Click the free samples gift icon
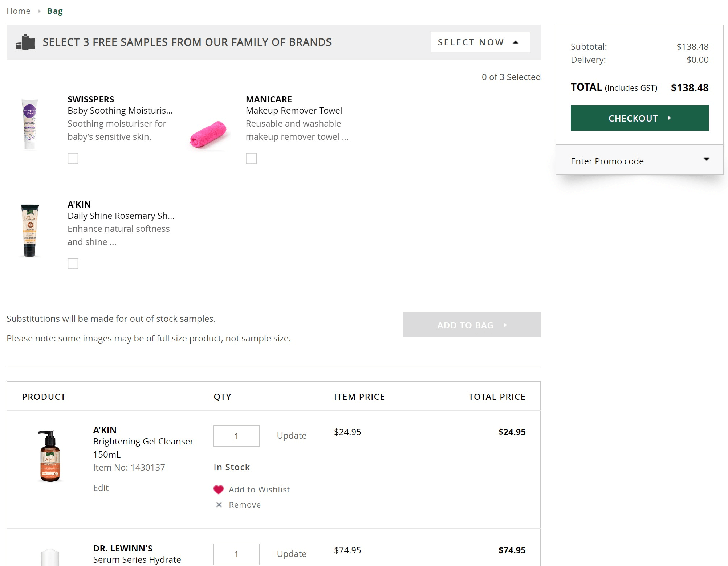This screenshot has height=566, width=728. pos(25,42)
